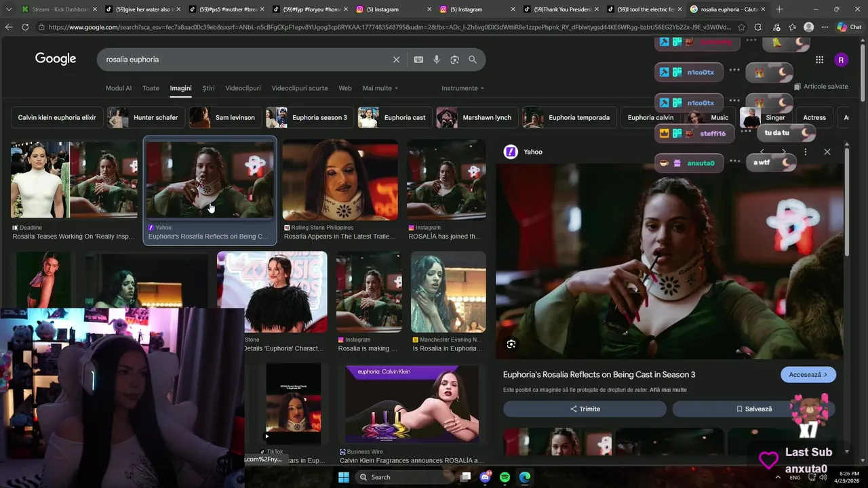Reload the page
The width and height of the screenshot is (868, 488).
click(25, 27)
